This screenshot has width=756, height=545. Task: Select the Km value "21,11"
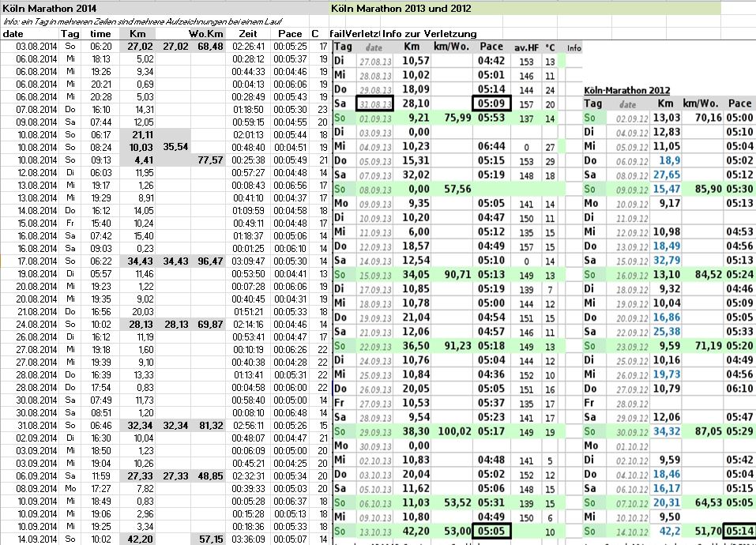[x=141, y=134]
